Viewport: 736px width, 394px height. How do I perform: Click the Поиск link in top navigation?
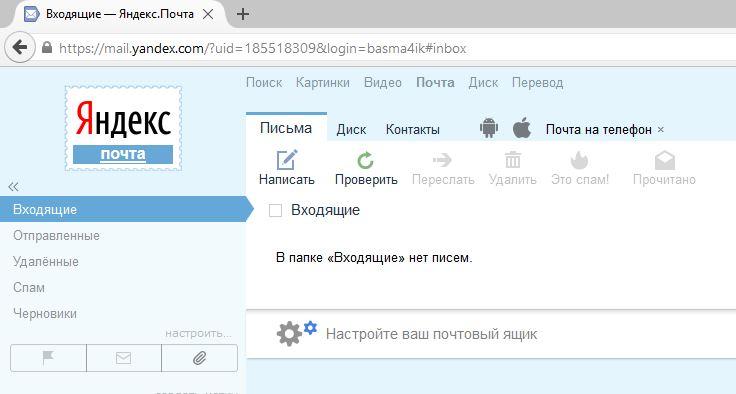(264, 83)
